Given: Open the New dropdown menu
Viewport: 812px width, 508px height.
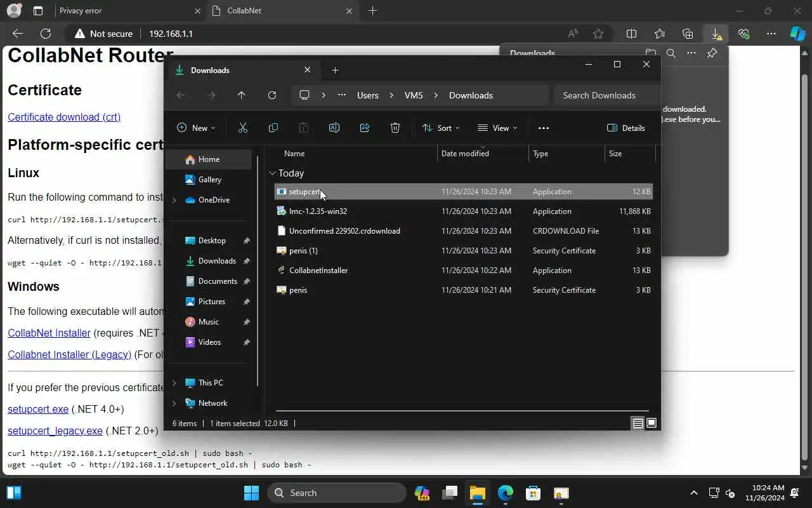Looking at the screenshot, I should tap(196, 128).
